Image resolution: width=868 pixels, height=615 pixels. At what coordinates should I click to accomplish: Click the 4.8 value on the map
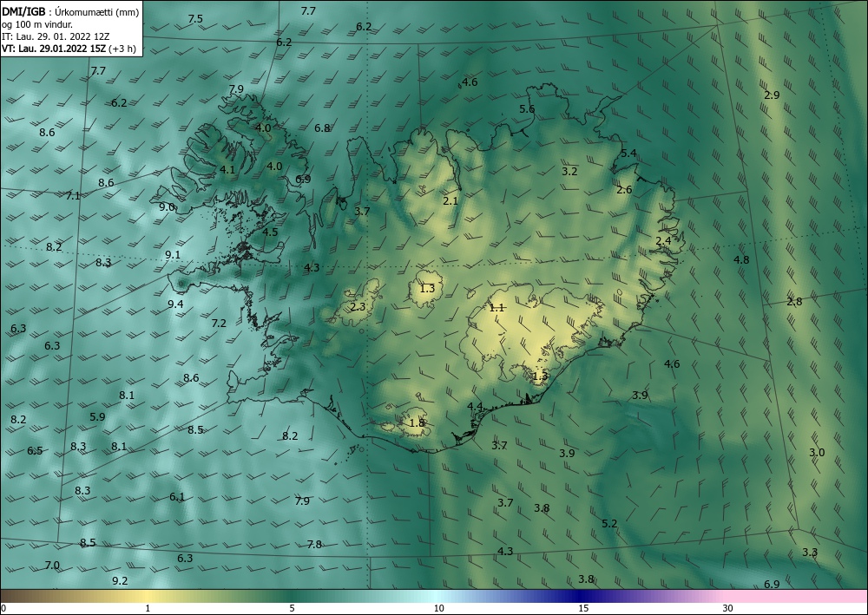click(741, 260)
